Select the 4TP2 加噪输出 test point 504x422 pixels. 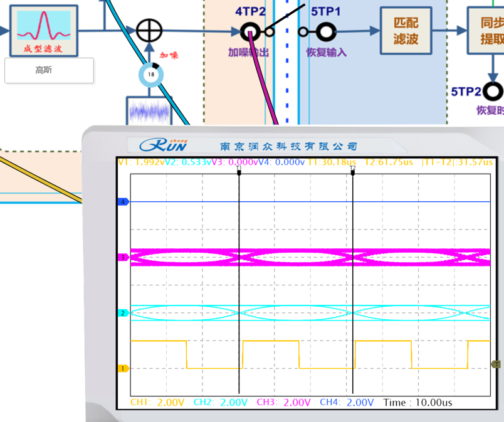click(249, 31)
